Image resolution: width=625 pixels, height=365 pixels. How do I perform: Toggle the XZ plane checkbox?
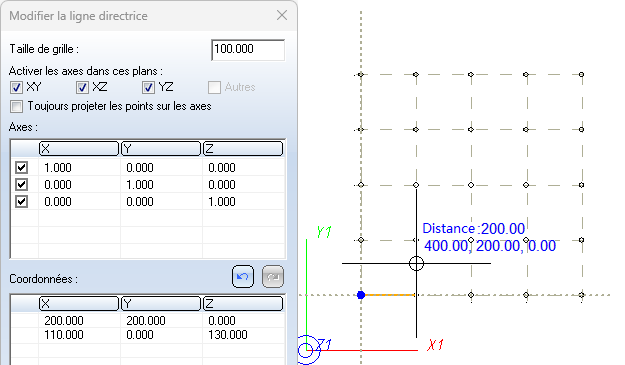[x=82, y=87]
